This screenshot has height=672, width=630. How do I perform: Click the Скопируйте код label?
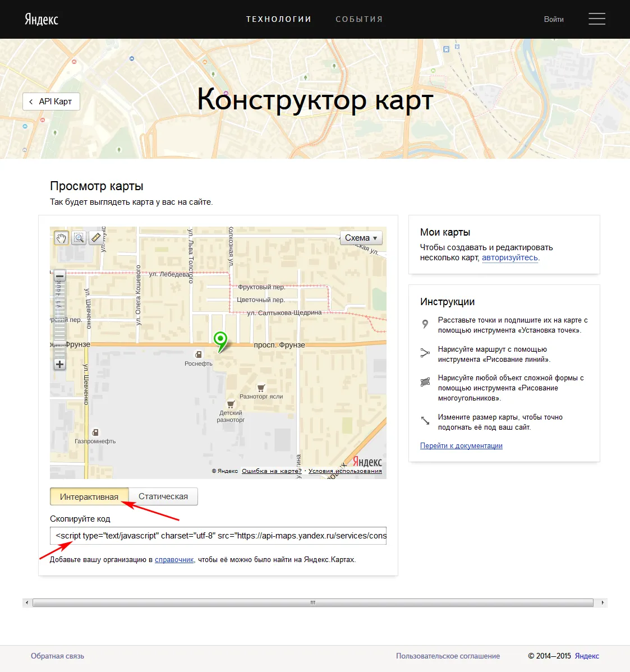[80, 519]
